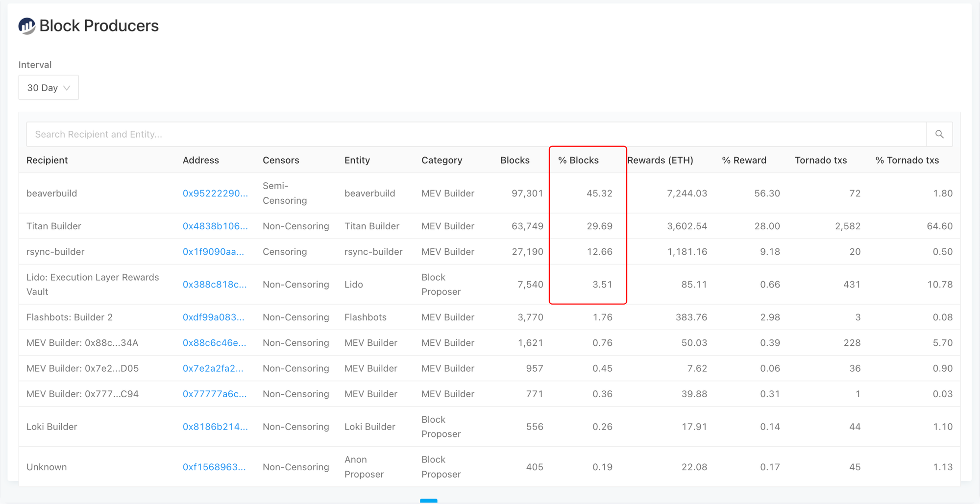980x504 pixels.
Task: Click the Rewards (ETH) column header
Action: point(660,160)
